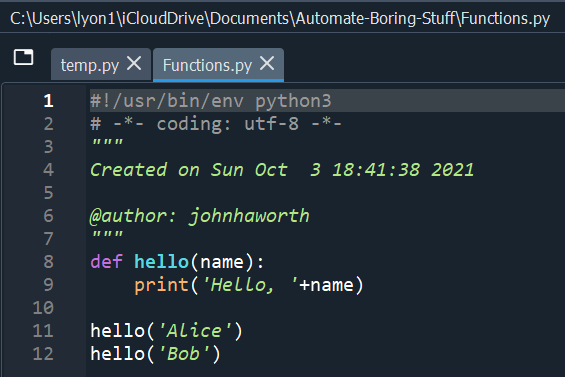The image size is (565, 377).
Task: Click hello('Bob') on line 12
Action: pyautogui.click(x=155, y=354)
